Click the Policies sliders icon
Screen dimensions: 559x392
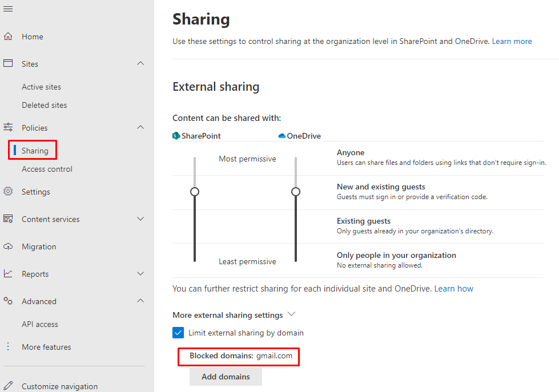(8, 128)
